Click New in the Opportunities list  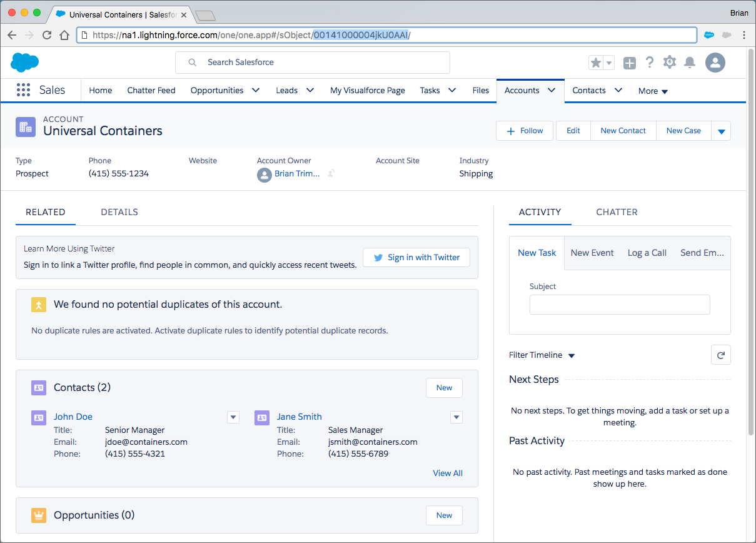point(445,515)
